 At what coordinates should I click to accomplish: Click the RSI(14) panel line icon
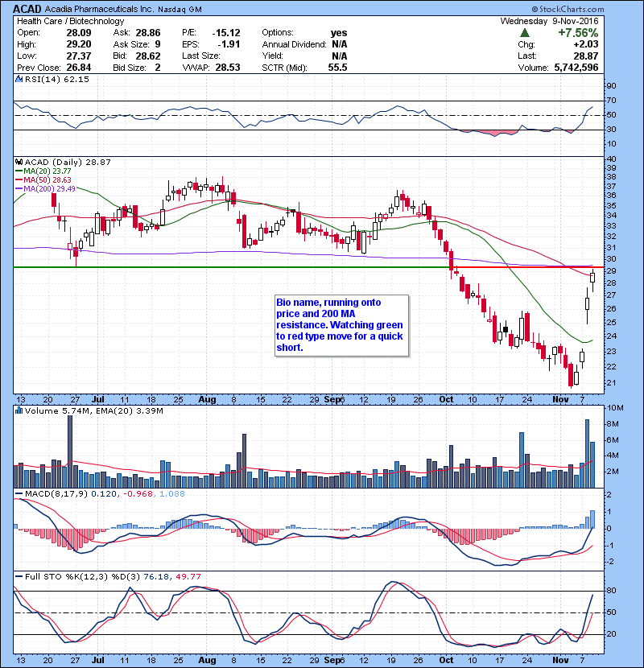coord(19,79)
